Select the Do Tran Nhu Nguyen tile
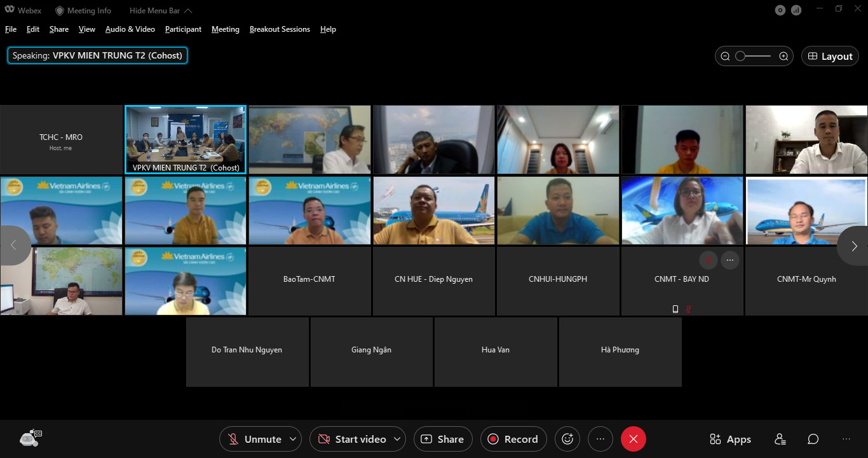 pyautogui.click(x=247, y=352)
